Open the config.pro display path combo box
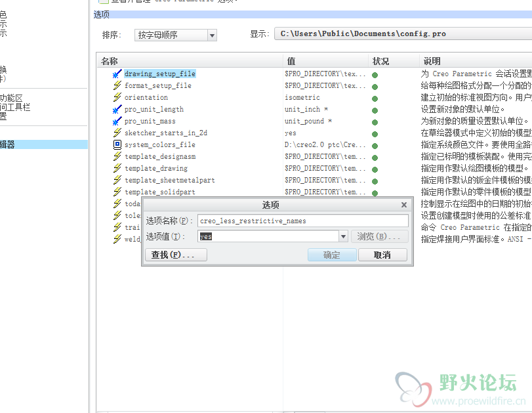Image resolution: width=532 pixels, height=413 pixels. tap(403, 33)
